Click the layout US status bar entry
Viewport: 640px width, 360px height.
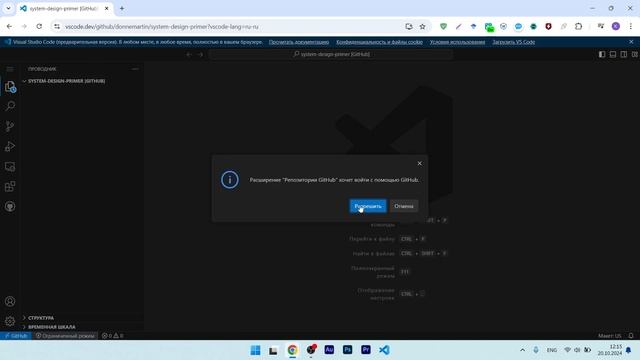609,336
